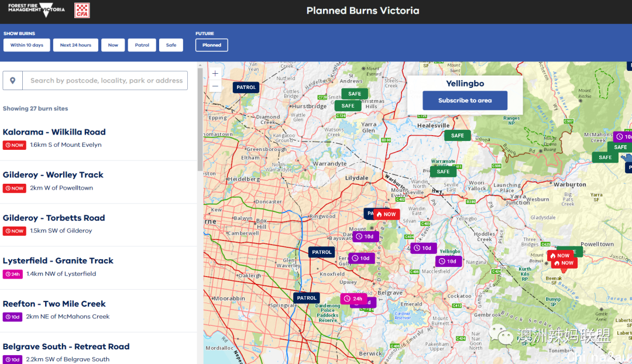Open the PATROL marker near Springvale
Screen dimensions: 632x364
307,298
